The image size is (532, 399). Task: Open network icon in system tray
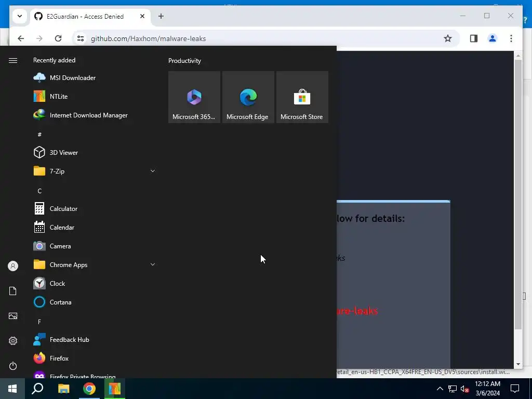(x=453, y=389)
